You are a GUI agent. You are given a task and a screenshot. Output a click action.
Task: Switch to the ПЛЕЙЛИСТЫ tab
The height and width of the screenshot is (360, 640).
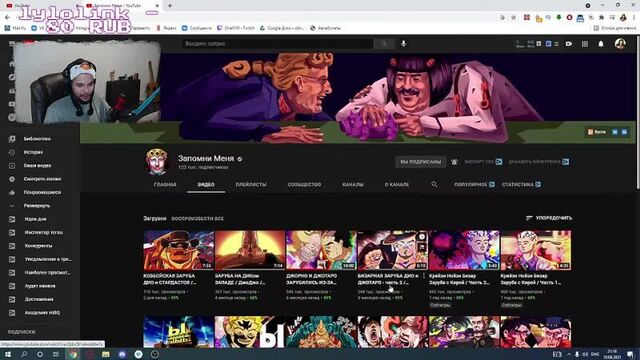pos(251,184)
